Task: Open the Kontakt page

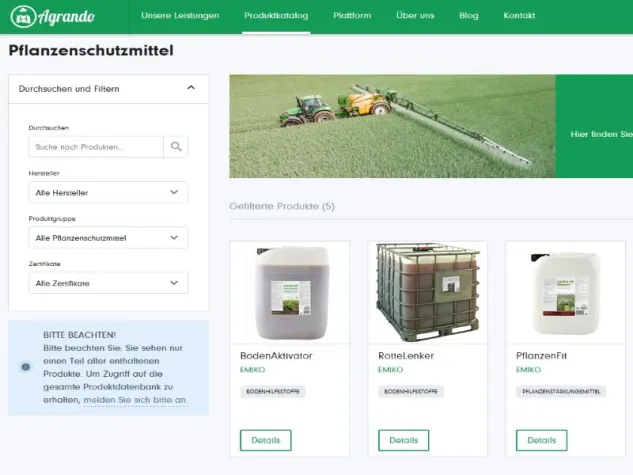Action: (x=519, y=16)
